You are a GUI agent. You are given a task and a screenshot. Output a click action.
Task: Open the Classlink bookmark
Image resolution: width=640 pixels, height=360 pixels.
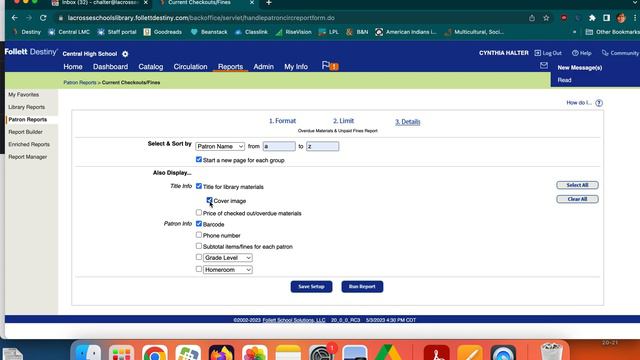(x=251, y=32)
